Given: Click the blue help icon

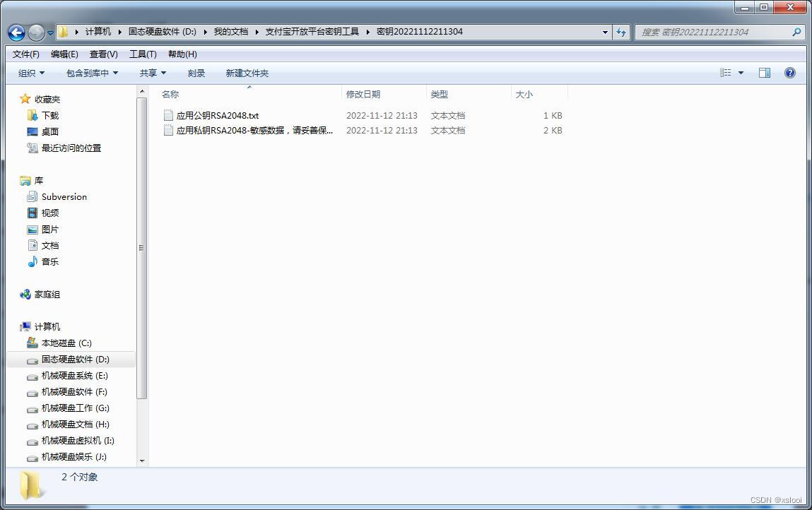Looking at the screenshot, I should pos(789,73).
